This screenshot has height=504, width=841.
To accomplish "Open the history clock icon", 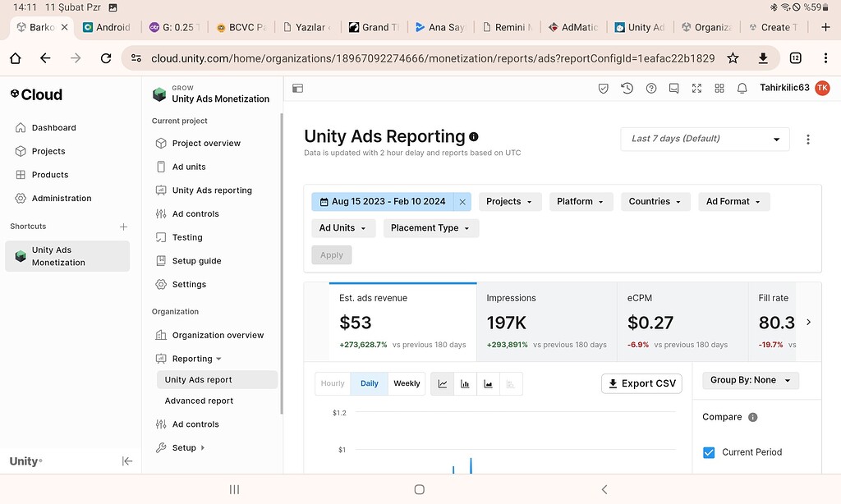I will (627, 89).
